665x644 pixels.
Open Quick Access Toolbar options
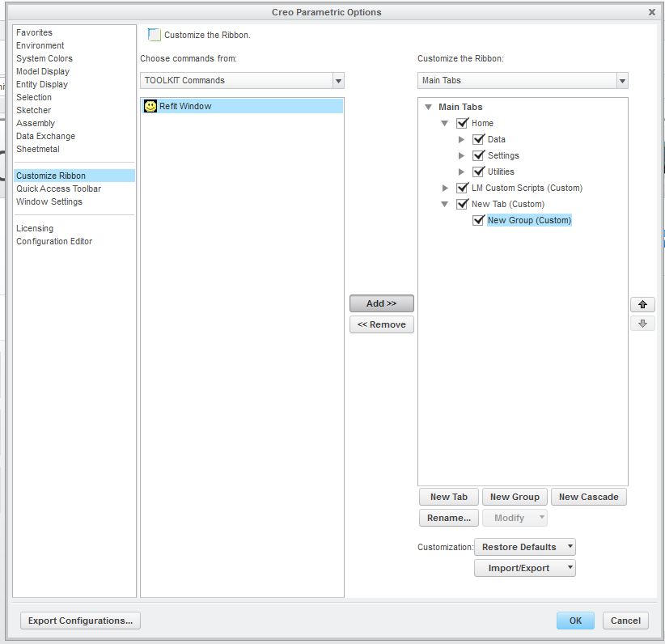(x=58, y=189)
